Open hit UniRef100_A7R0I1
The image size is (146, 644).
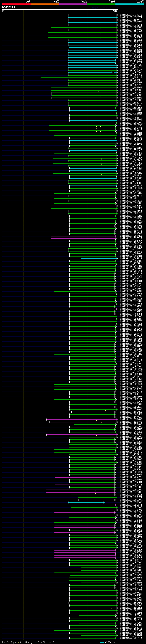tap(131, 15)
